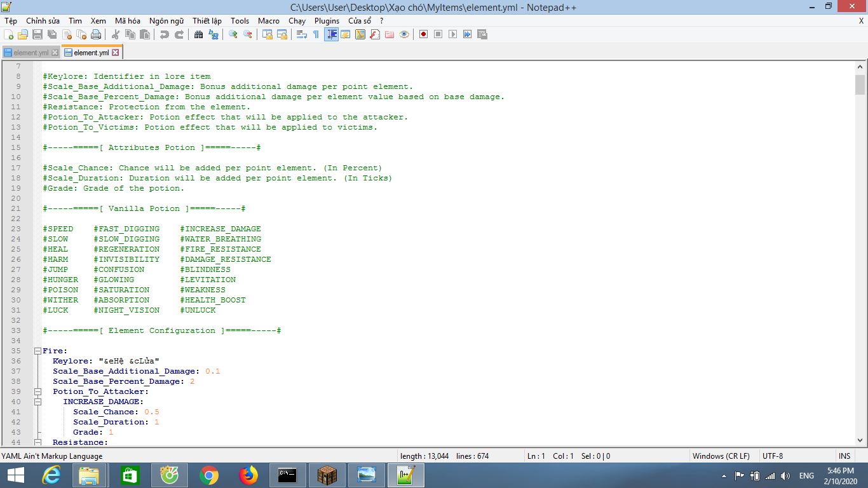
Task: Save the current file using the floppy icon
Action: (37, 34)
